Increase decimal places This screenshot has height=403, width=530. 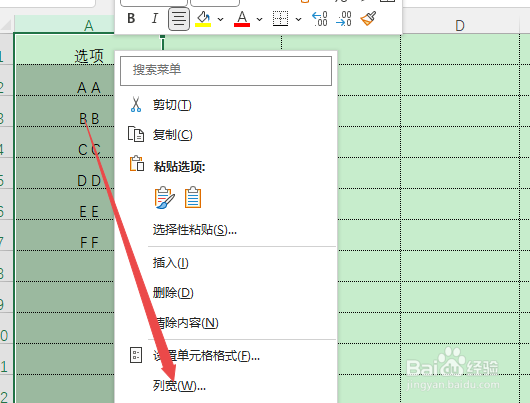tap(319, 19)
